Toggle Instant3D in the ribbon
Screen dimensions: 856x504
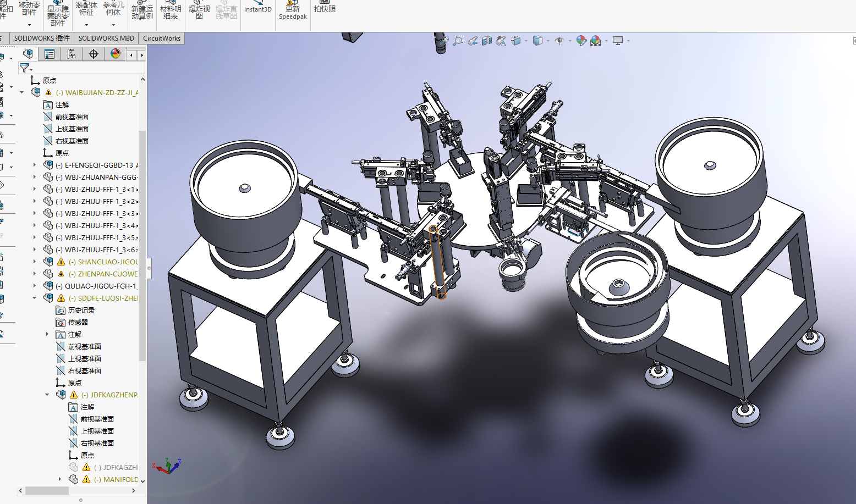(x=258, y=7)
